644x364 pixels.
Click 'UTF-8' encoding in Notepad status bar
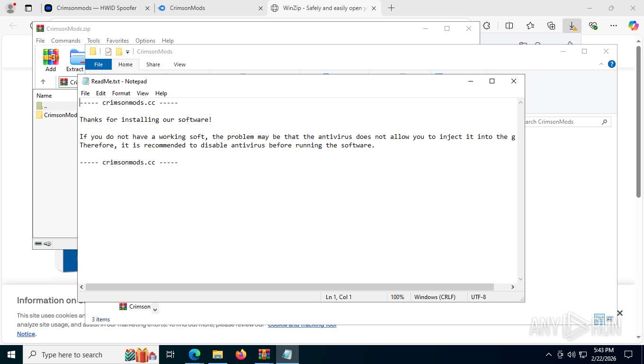pos(478,297)
